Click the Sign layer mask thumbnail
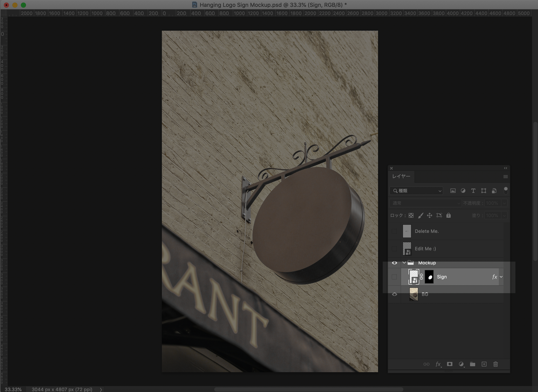The height and width of the screenshot is (392, 538). tap(429, 277)
